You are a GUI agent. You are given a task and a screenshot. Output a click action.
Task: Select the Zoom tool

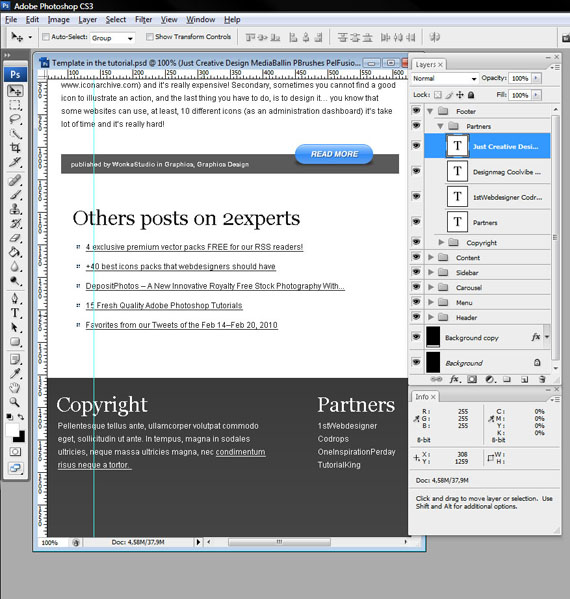(x=15, y=402)
